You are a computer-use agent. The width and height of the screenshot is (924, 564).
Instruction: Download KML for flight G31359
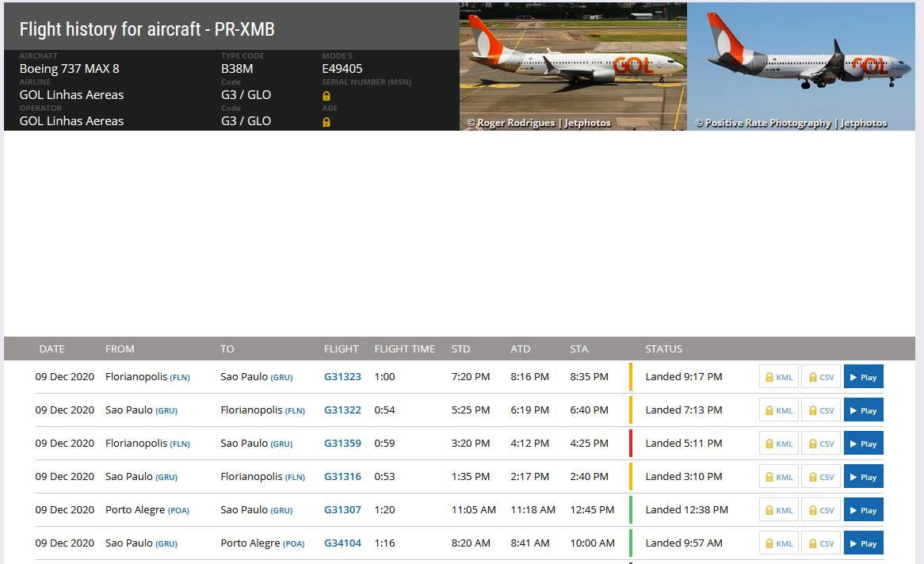[x=779, y=444]
